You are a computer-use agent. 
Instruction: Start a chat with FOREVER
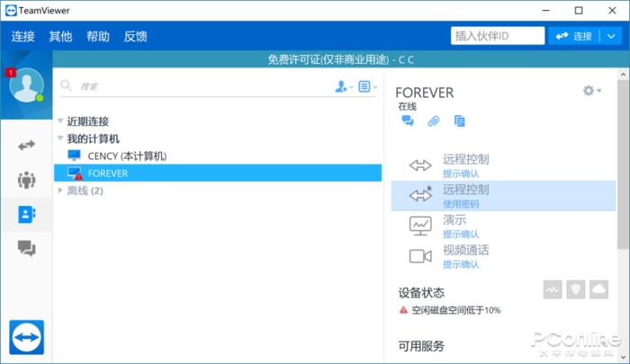(408, 120)
